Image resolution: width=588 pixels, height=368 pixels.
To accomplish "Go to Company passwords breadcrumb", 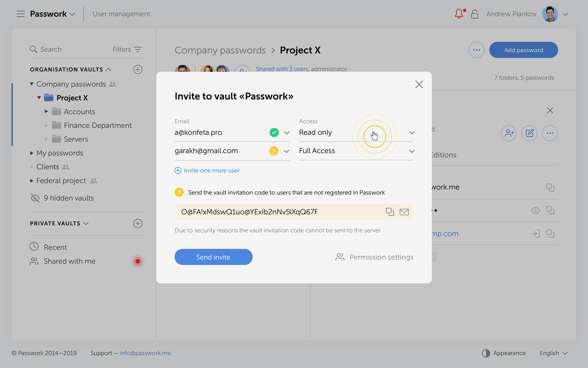I will point(220,50).
